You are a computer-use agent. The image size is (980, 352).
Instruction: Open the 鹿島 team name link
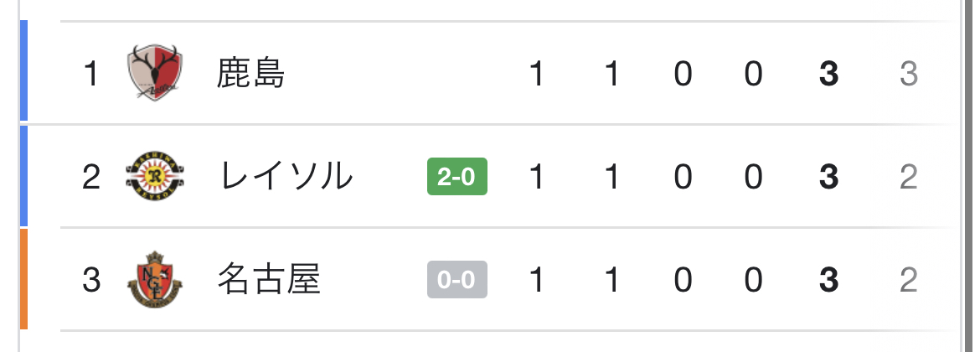250,73
